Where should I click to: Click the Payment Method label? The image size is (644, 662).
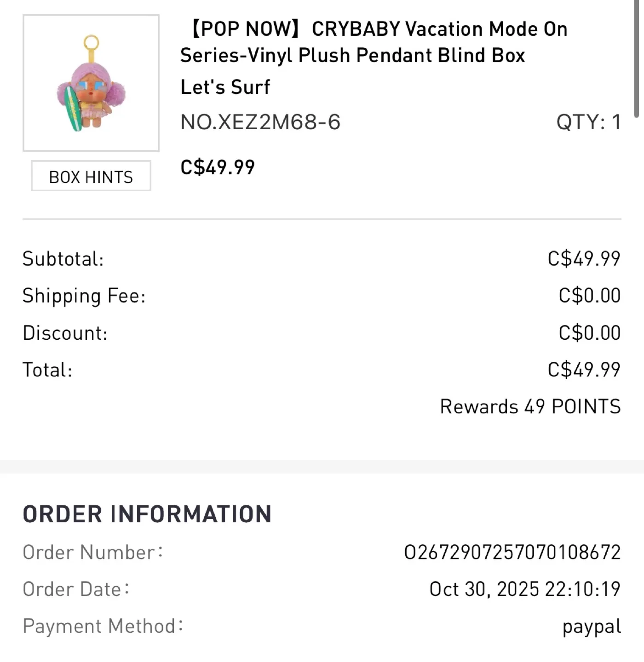coord(102,625)
